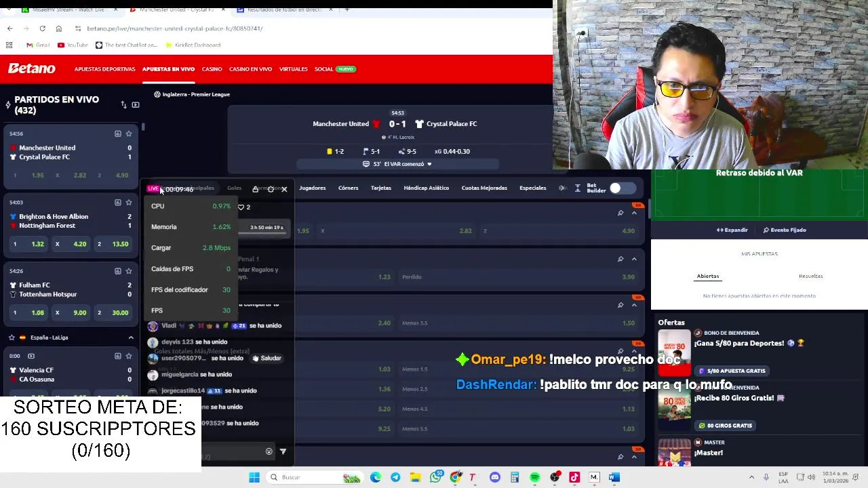The height and width of the screenshot is (488, 868).
Task: Favorite the Valencia CF vs Osasuna star
Action: tap(129, 356)
